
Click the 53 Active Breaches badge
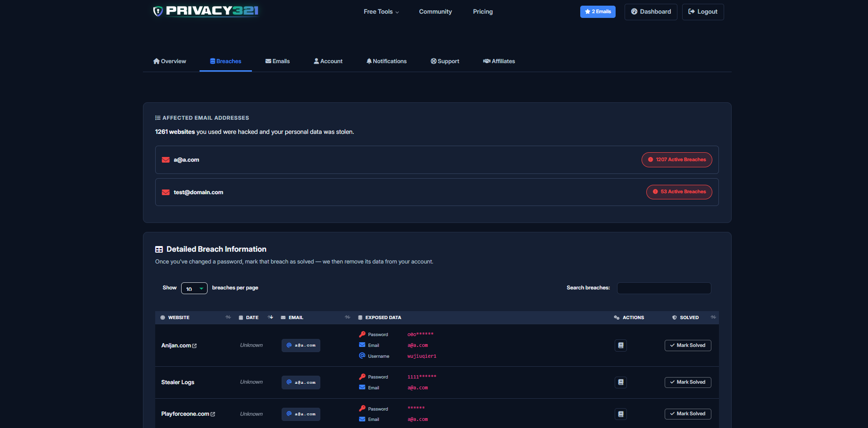[679, 192]
